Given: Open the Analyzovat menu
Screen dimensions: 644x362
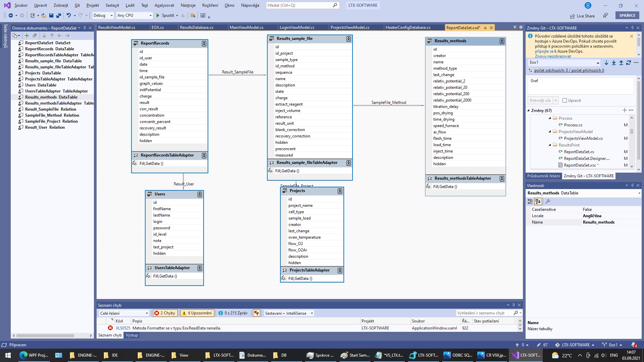Looking at the screenshot, I should click(164, 5).
